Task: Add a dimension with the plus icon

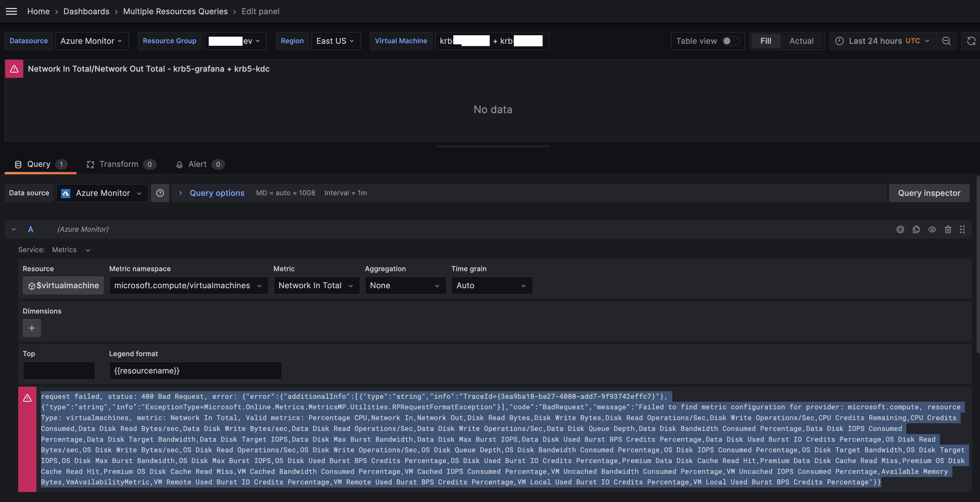Action: click(x=32, y=328)
